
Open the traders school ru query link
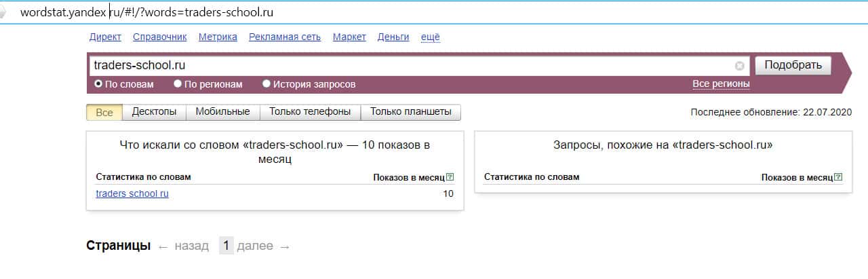(x=132, y=193)
